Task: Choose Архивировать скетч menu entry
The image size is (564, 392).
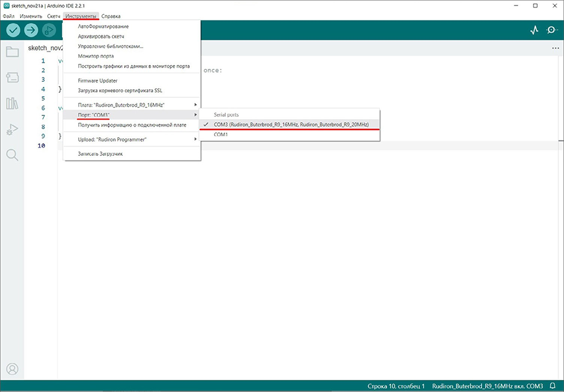Action: (x=132, y=37)
